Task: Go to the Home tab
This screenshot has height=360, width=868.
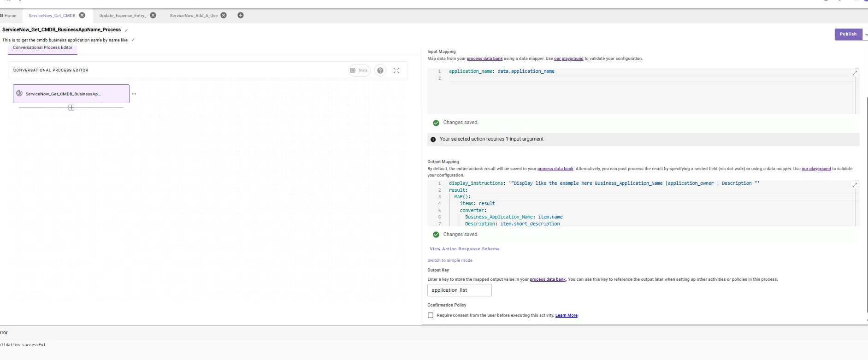Action: point(8,16)
